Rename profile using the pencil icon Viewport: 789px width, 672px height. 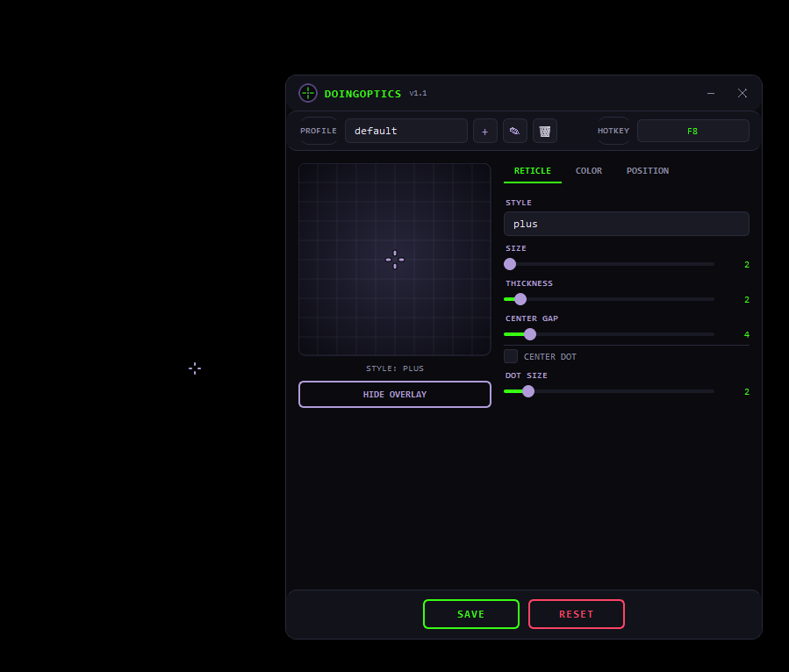coord(515,132)
